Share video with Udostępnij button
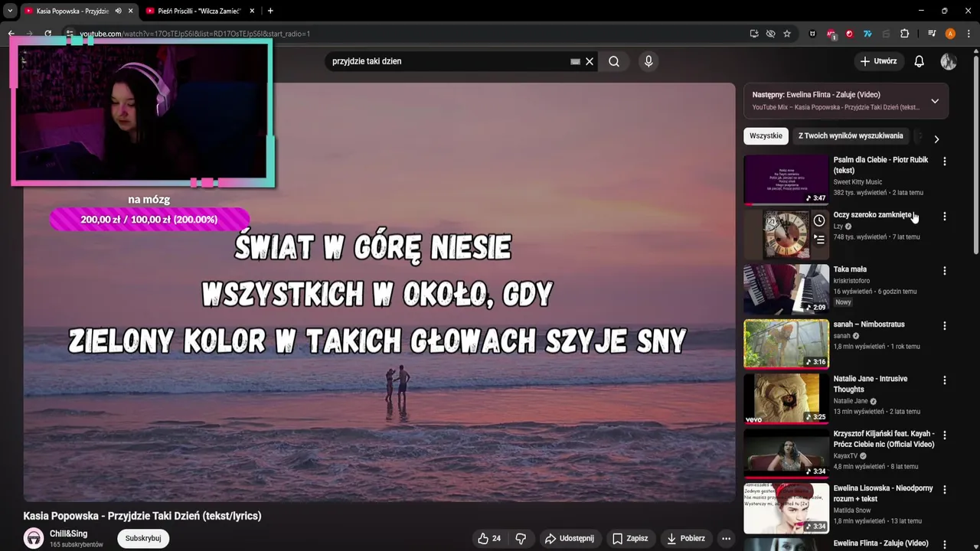980x551 pixels. [569, 538]
